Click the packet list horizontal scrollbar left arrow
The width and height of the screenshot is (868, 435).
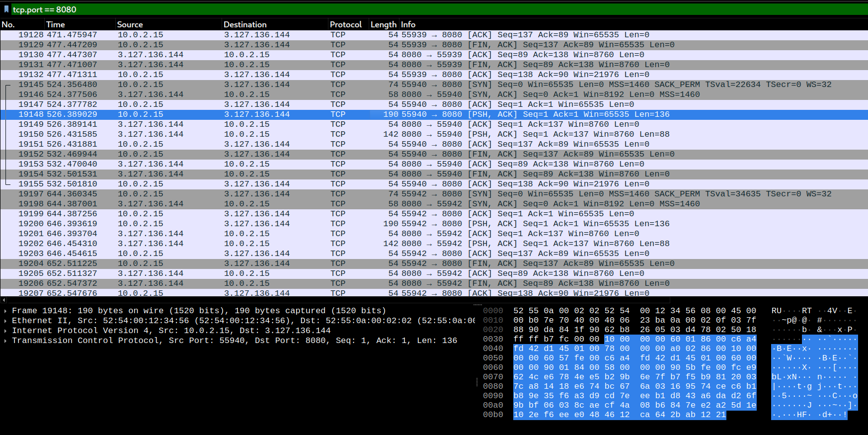(x=3, y=300)
